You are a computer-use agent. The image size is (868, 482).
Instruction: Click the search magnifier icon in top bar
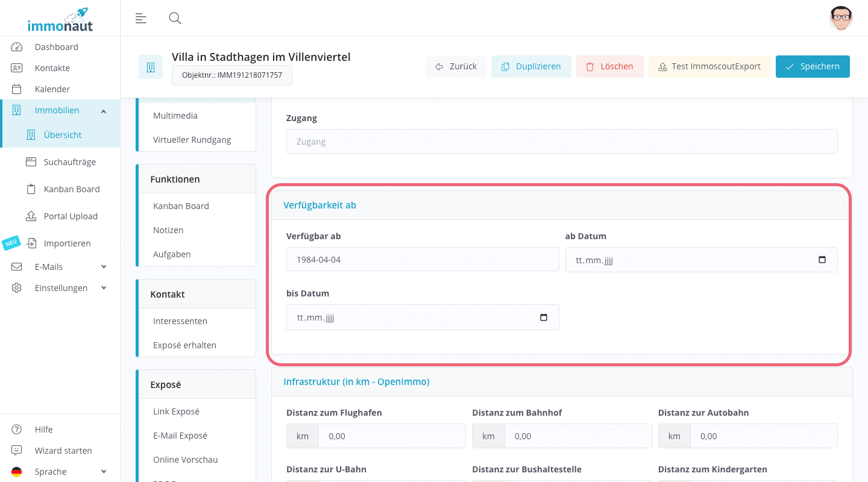pos(175,18)
